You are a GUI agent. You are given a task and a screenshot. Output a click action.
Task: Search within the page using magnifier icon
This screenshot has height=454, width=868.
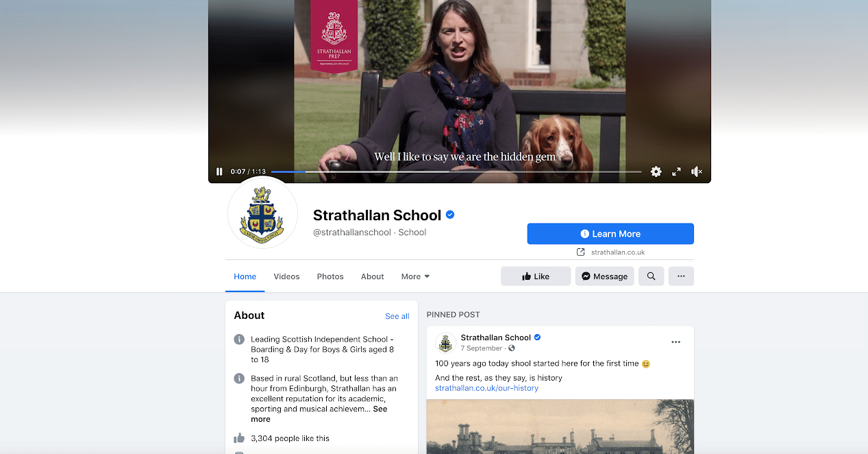[652, 276]
